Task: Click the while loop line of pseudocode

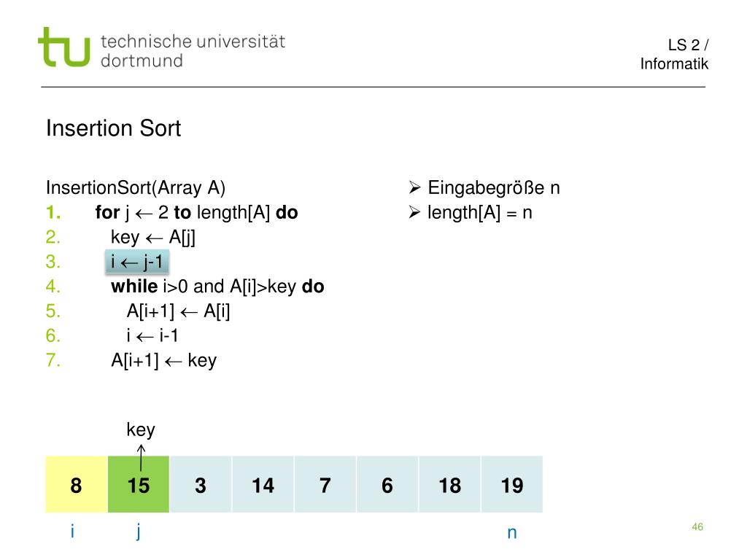Action: click(x=217, y=287)
